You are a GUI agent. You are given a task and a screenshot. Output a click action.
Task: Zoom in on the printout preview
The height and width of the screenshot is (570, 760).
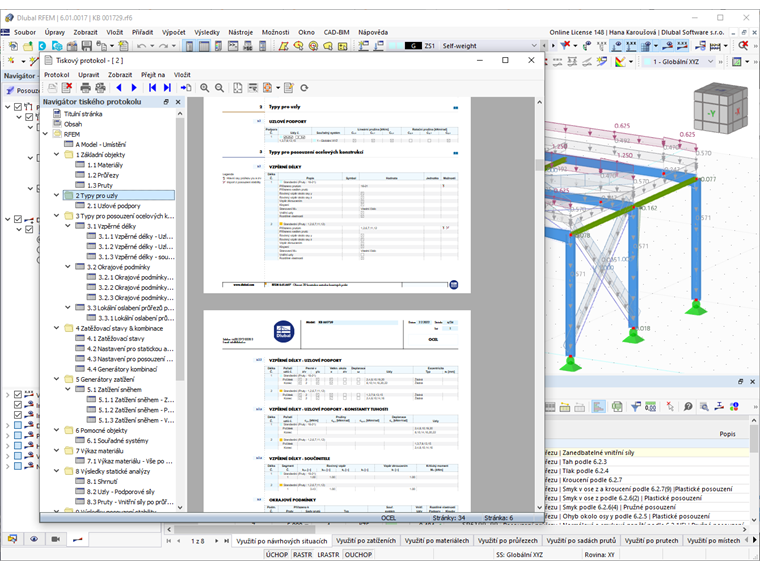[x=205, y=88]
